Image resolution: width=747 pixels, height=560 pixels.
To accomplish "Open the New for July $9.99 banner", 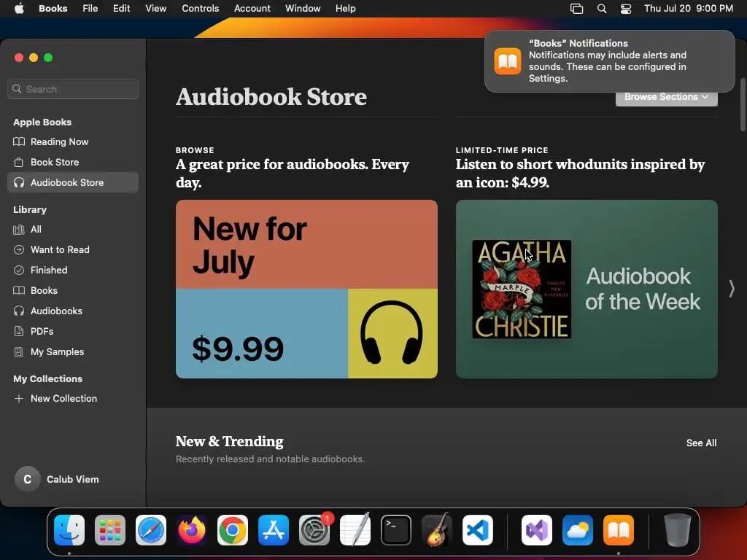I will pos(306,289).
